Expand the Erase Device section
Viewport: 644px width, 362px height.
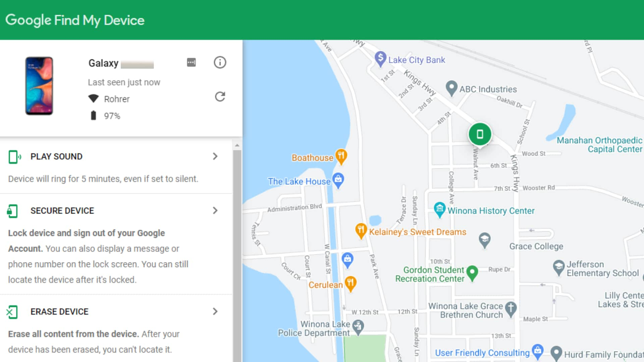[x=215, y=312]
